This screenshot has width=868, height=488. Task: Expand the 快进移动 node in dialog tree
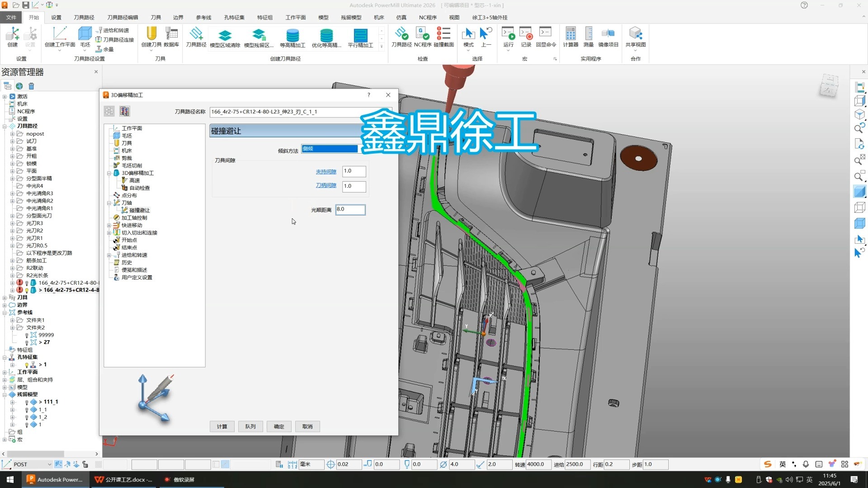[x=109, y=225]
